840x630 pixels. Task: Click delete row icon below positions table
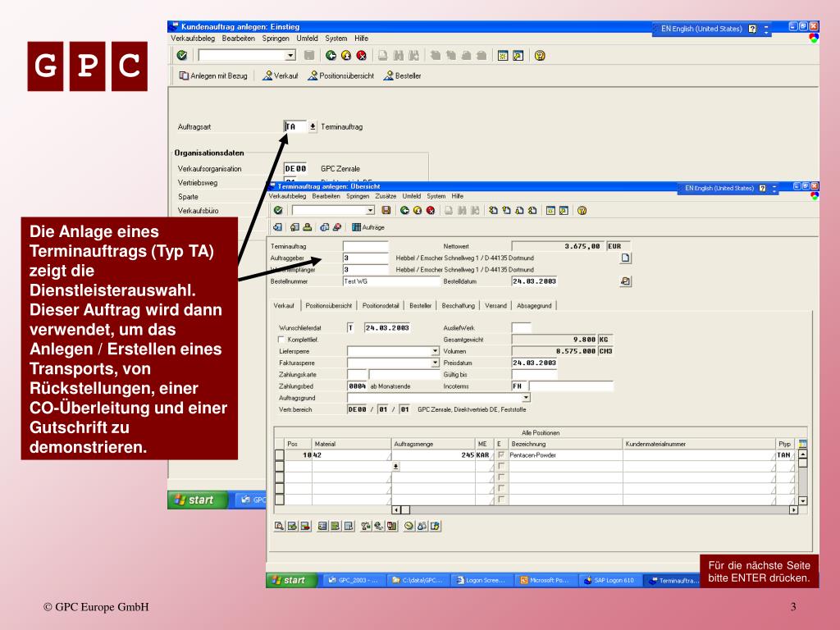[x=305, y=526]
